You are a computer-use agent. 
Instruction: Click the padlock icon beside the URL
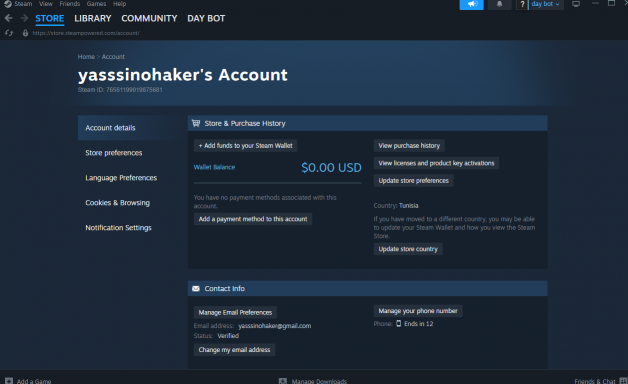click(25, 33)
